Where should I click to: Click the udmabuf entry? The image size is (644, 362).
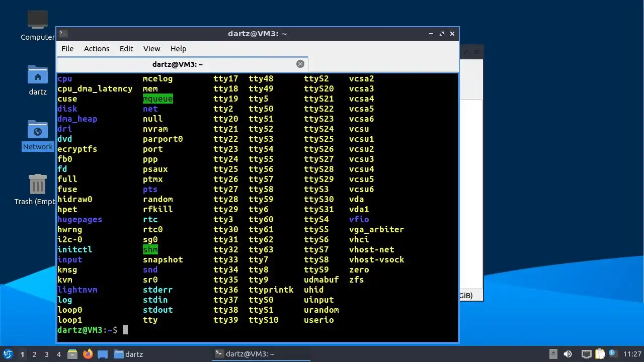321,280
